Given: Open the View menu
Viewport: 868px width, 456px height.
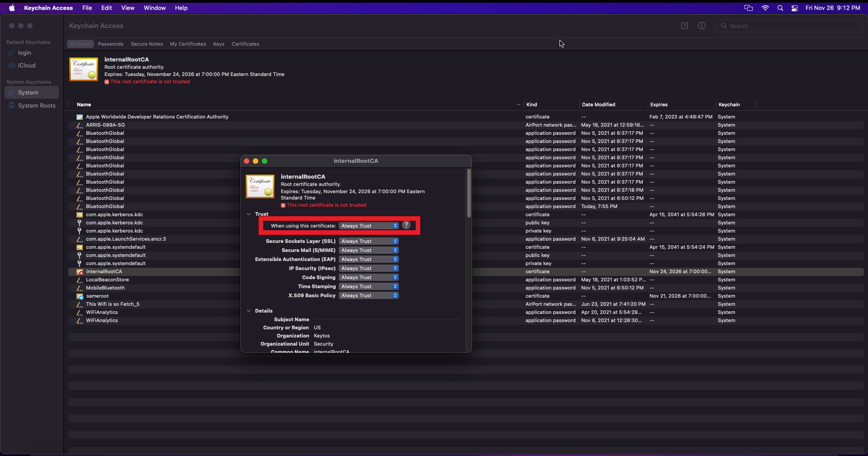Looking at the screenshot, I should [128, 8].
